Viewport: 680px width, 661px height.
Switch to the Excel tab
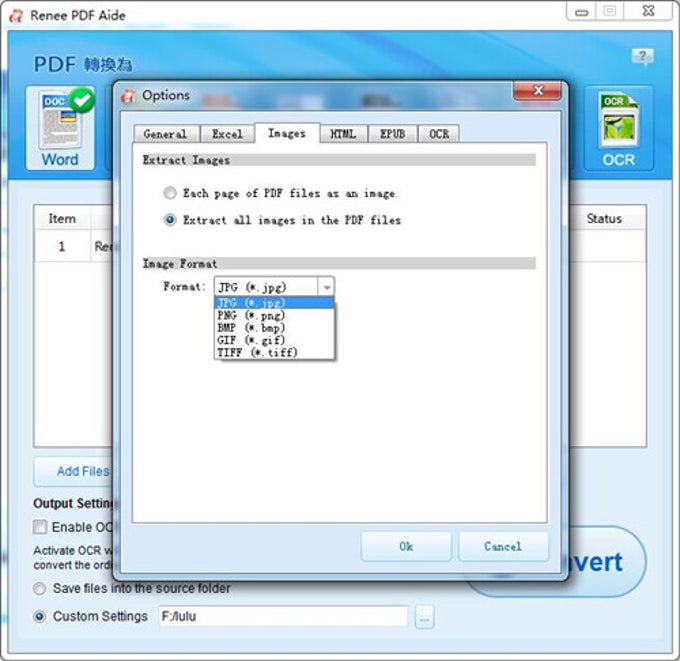click(x=227, y=134)
